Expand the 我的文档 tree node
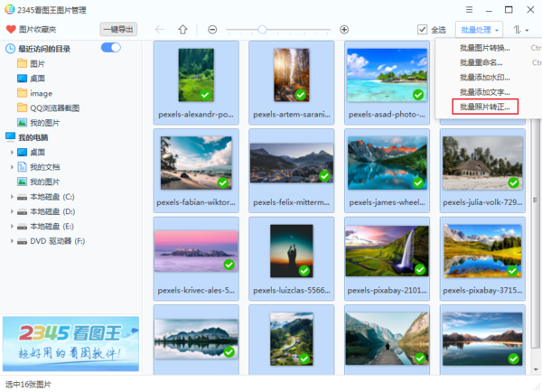The height and width of the screenshot is (392, 542). click(13, 166)
